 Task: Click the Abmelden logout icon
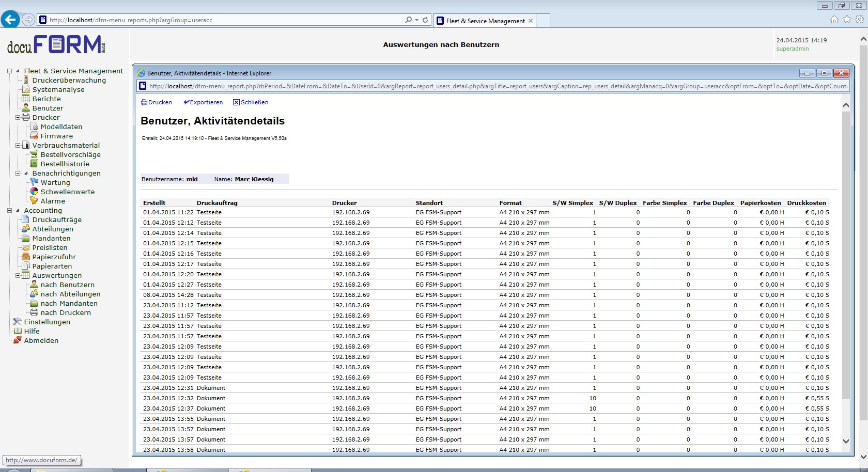[x=18, y=341]
